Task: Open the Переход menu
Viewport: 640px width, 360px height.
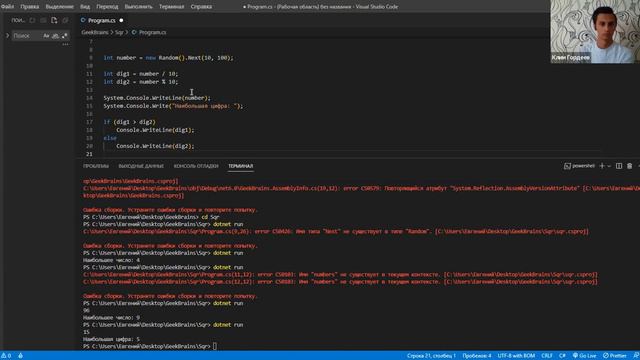Action: click(x=107, y=7)
